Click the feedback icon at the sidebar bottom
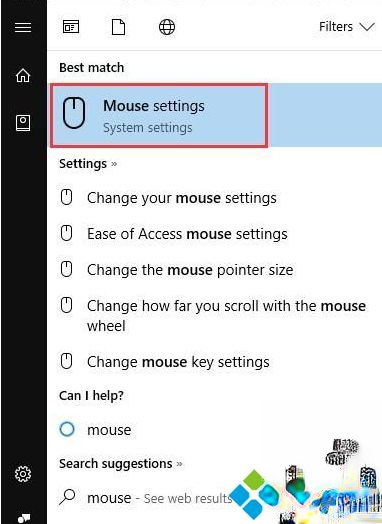Image resolution: width=382 pixels, height=524 pixels. point(23,518)
